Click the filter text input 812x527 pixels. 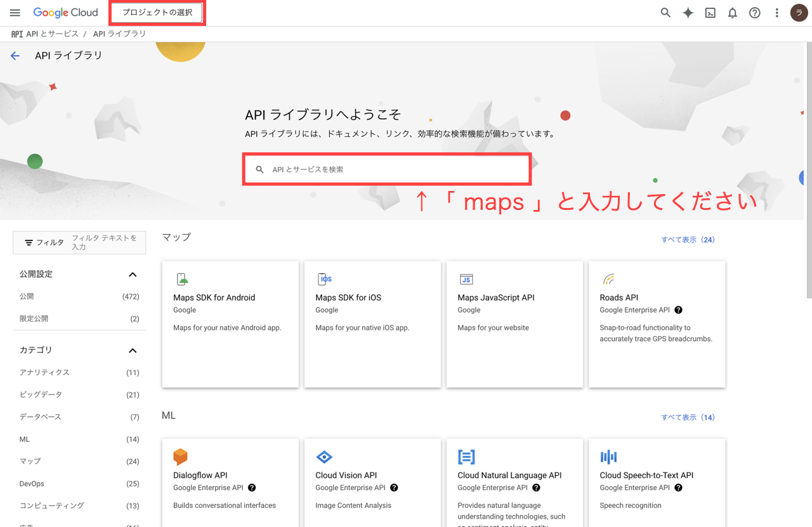click(x=106, y=243)
